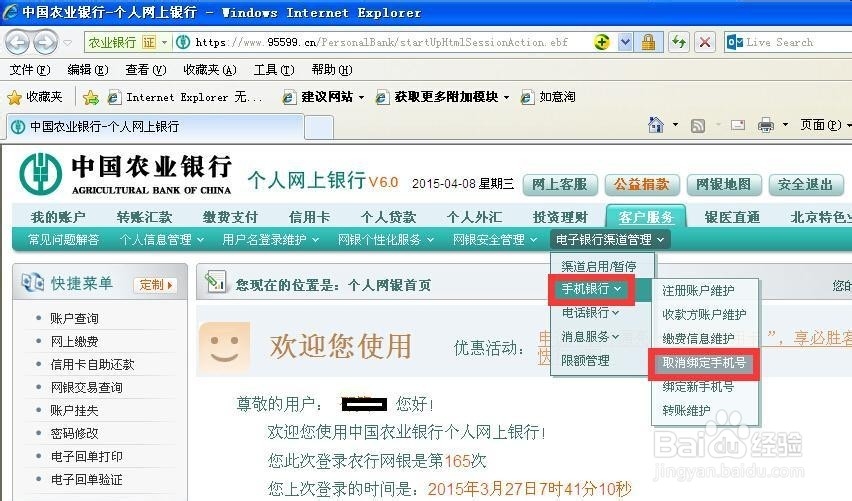Click the Home page icon
Screen dimensions: 852x501
coord(656,125)
